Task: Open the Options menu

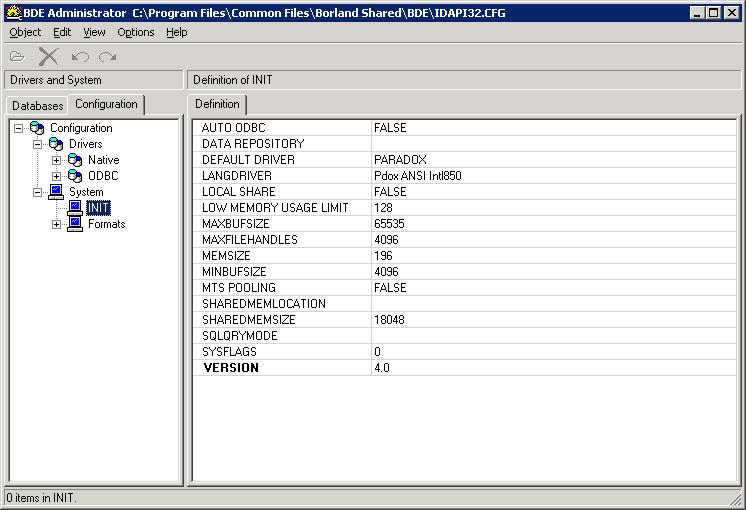Action: pyautogui.click(x=136, y=32)
